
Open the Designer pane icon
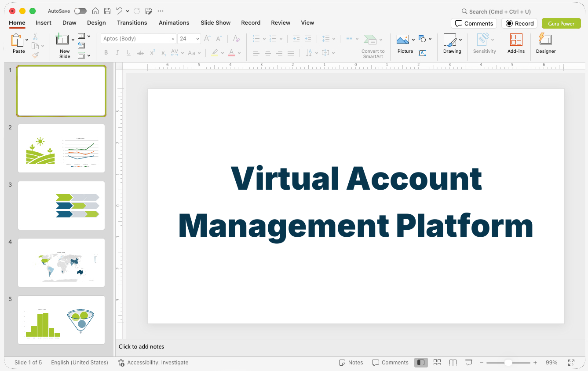click(x=545, y=40)
